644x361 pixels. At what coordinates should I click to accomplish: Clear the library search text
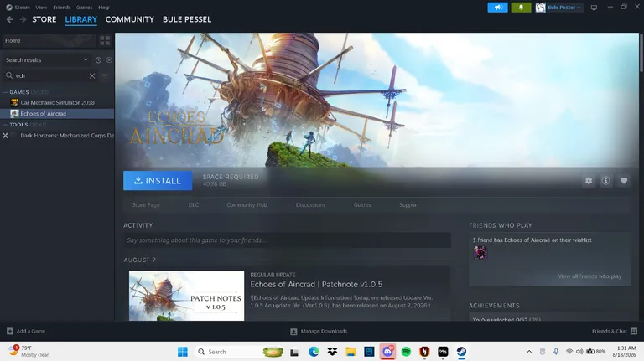point(92,76)
